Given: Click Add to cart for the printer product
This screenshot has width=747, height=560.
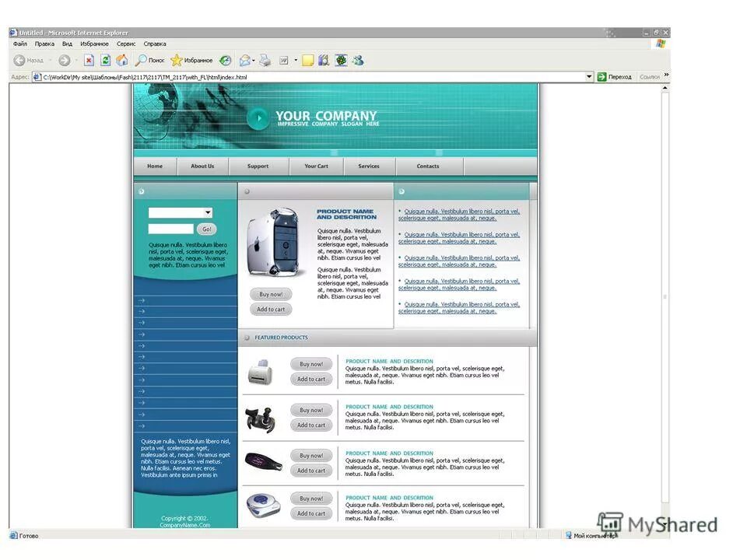Looking at the screenshot, I should [x=311, y=379].
